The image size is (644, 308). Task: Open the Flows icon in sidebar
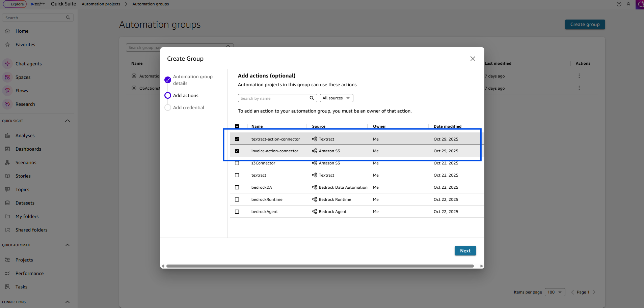pos(7,91)
